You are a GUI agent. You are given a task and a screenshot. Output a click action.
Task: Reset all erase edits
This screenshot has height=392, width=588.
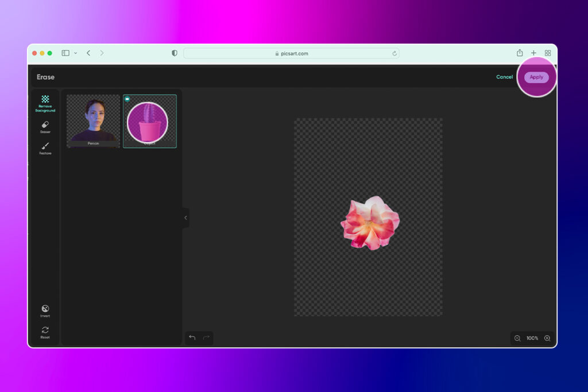pyautogui.click(x=45, y=331)
